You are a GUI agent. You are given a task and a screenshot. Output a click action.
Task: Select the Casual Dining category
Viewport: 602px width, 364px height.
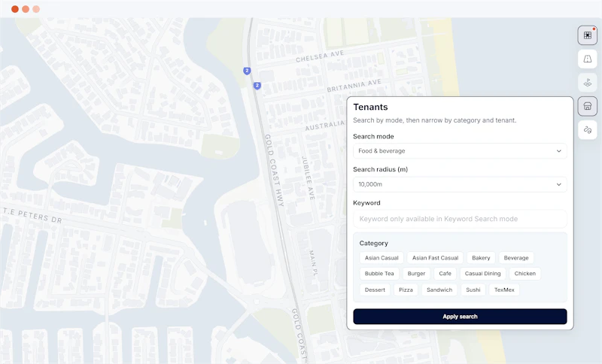pos(482,274)
